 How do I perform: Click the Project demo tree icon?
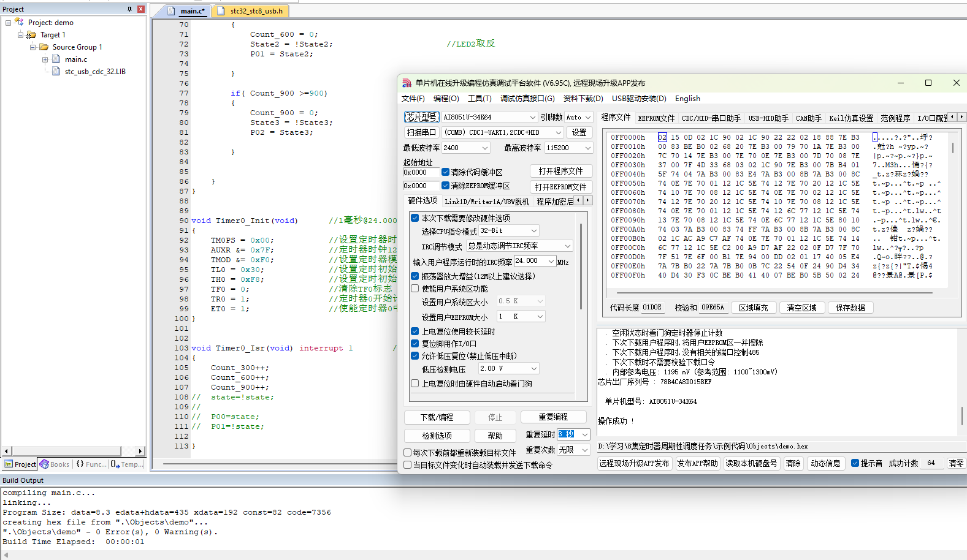[19, 22]
